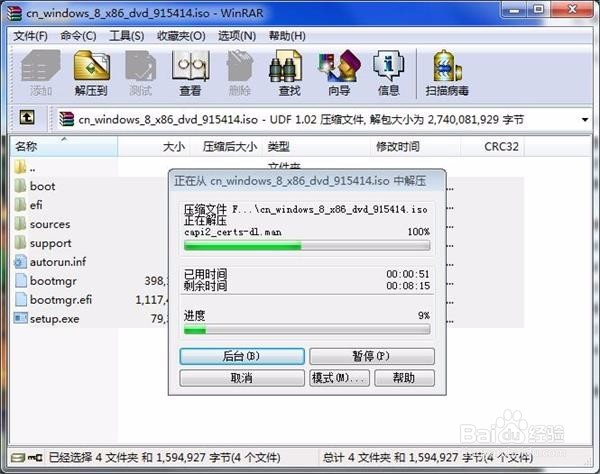Sort by the 压缩后大小 column header

(226, 147)
